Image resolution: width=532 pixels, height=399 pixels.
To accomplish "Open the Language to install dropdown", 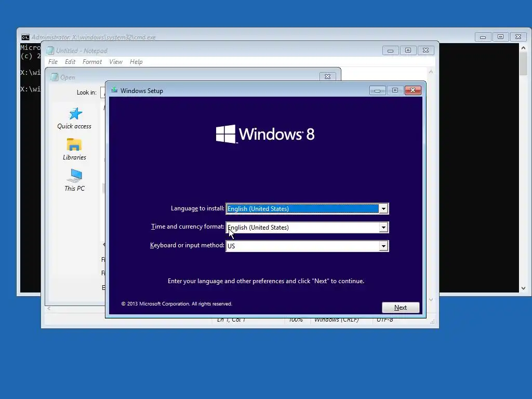I will 383,209.
